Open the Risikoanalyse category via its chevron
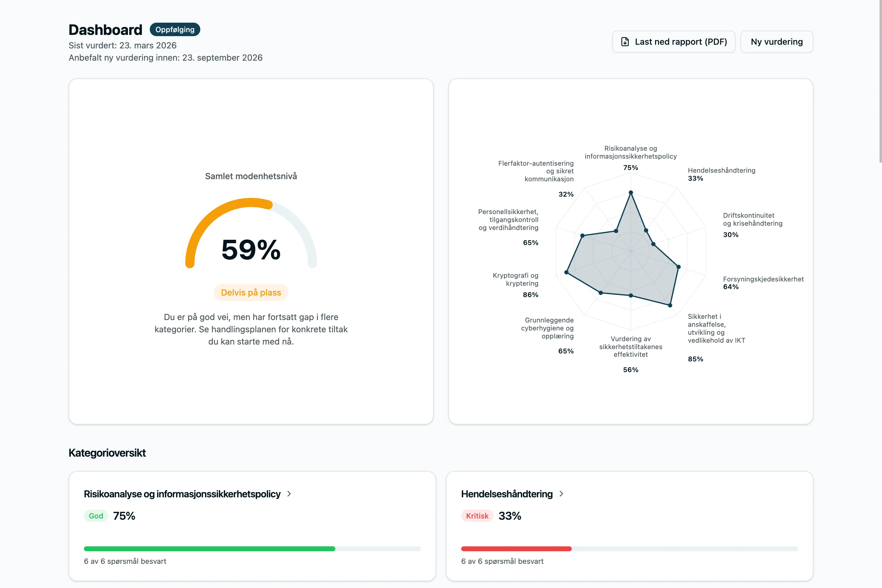882x588 pixels. point(289,494)
